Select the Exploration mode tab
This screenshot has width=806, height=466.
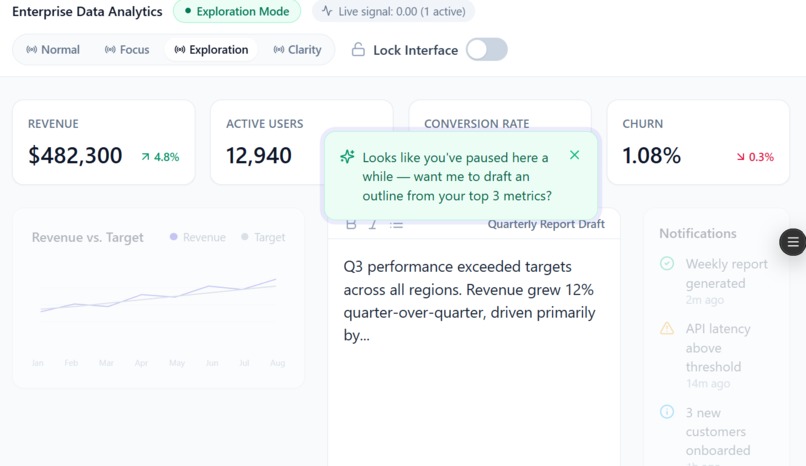point(211,50)
